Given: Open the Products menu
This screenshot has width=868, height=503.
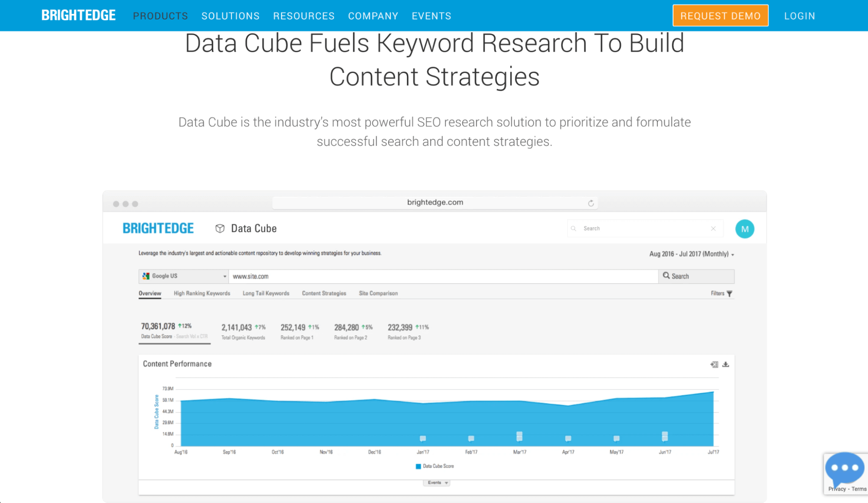Looking at the screenshot, I should [160, 16].
